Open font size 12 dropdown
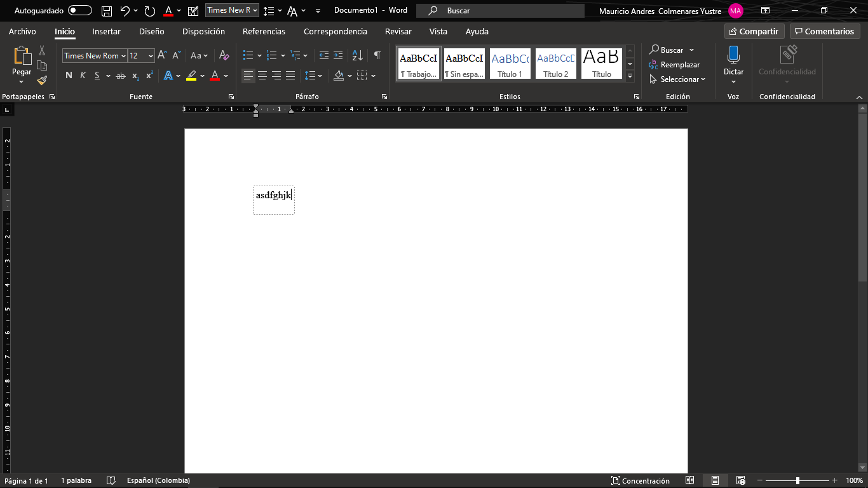 click(x=151, y=56)
